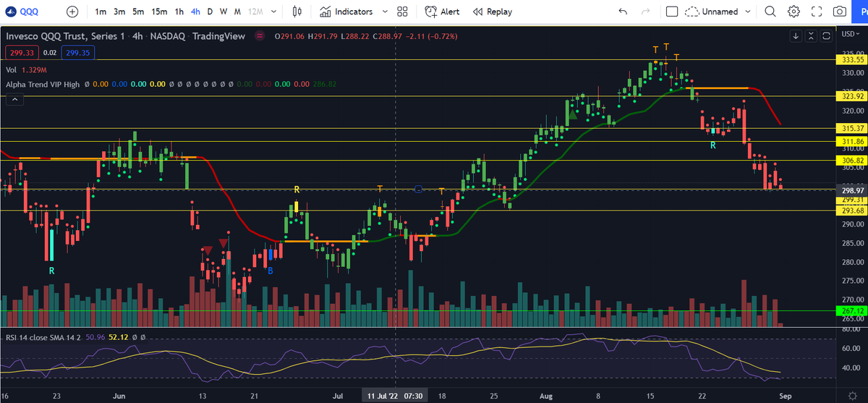Click the redo arrow
Screen dimensions: 868x403
click(x=645, y=12)
